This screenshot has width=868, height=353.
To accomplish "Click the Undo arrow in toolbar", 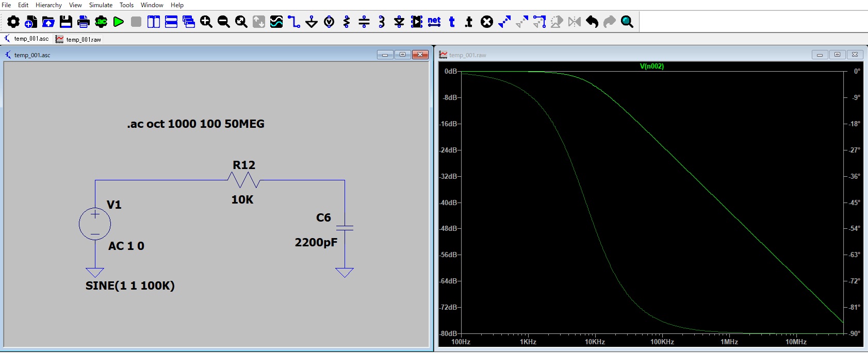I will point(592,22).
